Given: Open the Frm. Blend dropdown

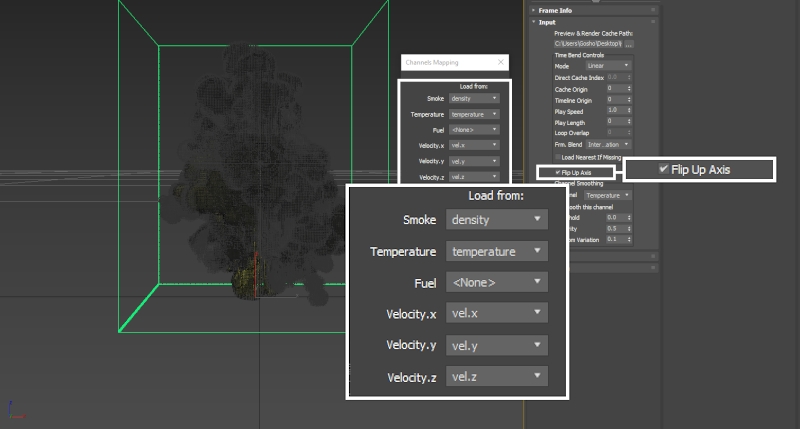Looking at the screenshot, I should pos(609,145).
